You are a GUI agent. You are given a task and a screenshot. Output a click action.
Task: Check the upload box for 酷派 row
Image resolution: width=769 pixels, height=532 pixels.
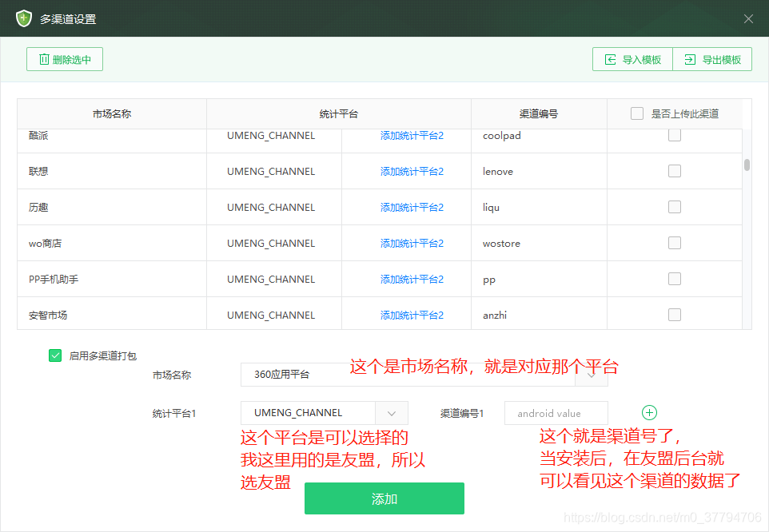(675, 135)
